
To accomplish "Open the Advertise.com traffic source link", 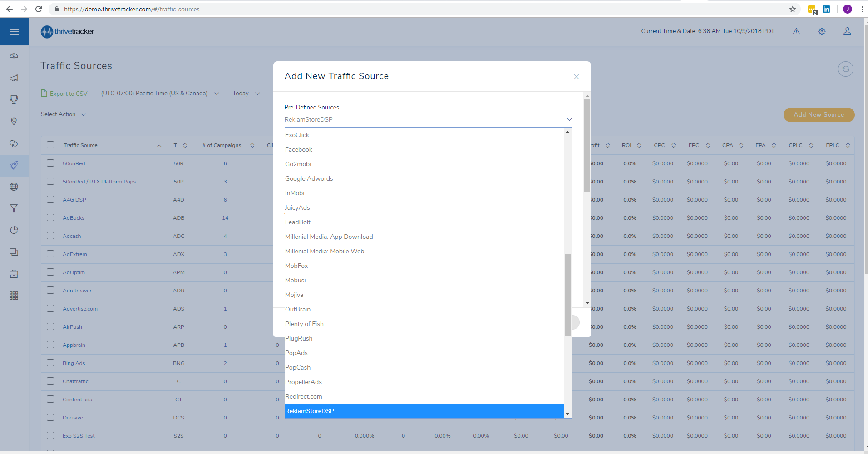I will [x=80, y=309].
